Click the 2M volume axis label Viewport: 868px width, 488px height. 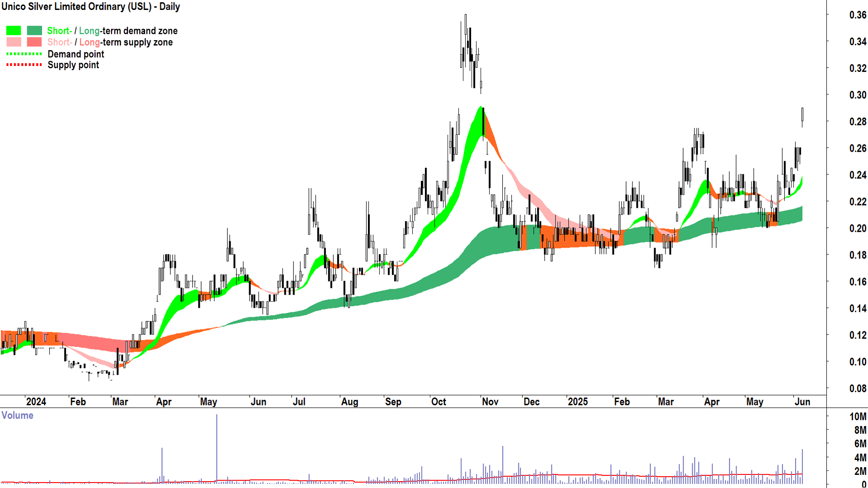tap(860, 471)
